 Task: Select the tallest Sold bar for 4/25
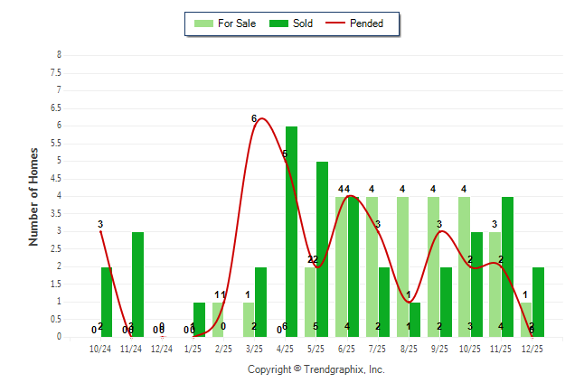tap(291, 231)
